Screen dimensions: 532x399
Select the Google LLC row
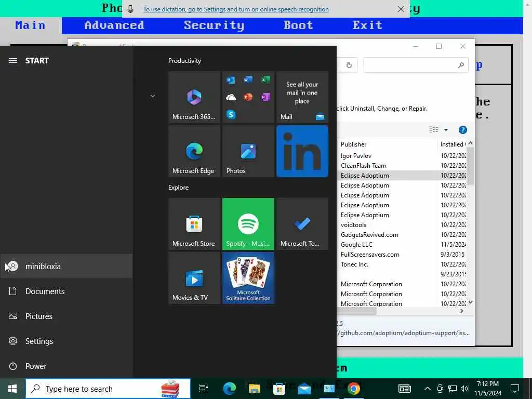[402, 245]
